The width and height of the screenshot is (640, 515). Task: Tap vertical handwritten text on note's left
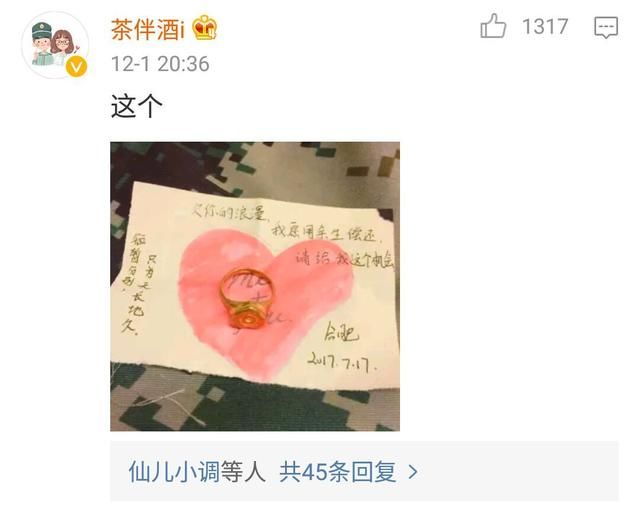138,284
